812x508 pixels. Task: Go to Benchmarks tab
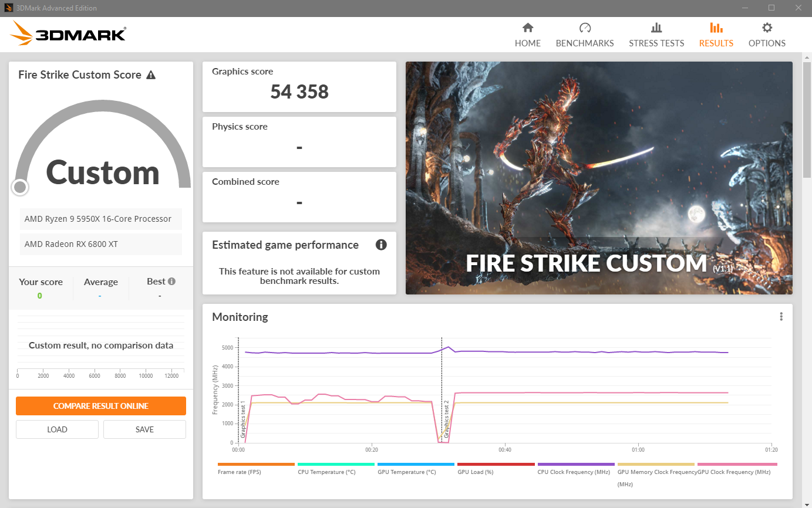click(585, 35)
